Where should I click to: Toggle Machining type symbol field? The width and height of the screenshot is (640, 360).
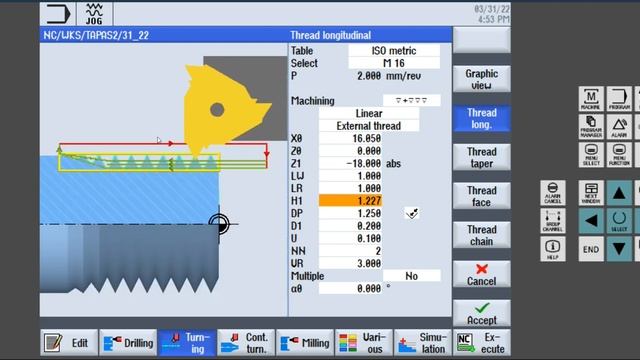[411, 100]
